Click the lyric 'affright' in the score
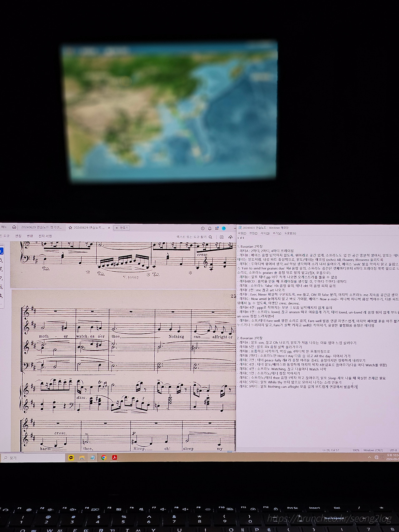399x532 pixels. [x=220, y=337]
